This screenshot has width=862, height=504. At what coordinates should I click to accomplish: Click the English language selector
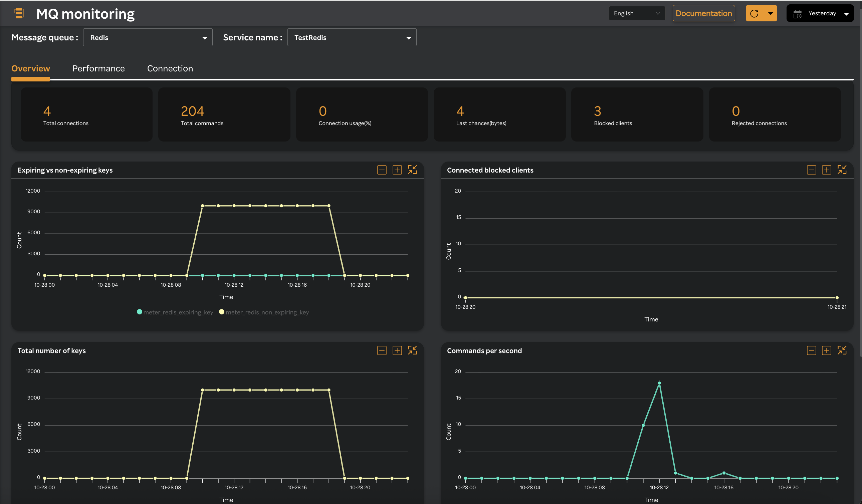tap(637, 13)
